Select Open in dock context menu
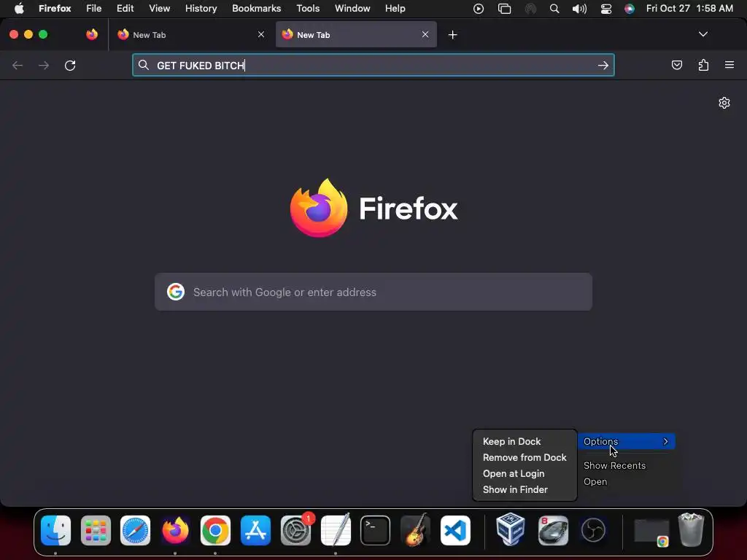Screen dimensions: 747x560 (626, 482)
